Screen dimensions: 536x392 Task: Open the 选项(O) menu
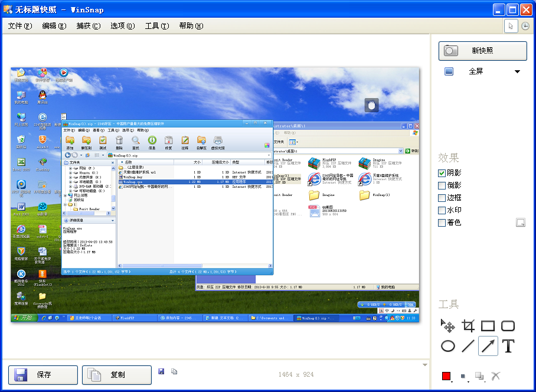click(123, 26)
